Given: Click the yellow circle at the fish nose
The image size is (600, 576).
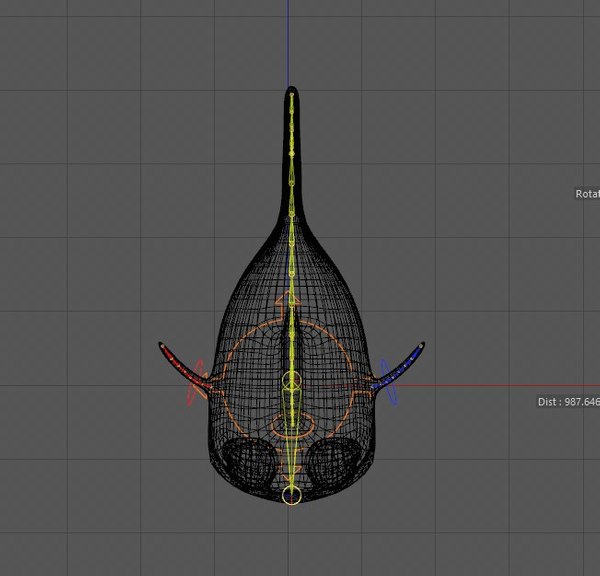Looking at the screenshot, I should (x=292, y=495).
